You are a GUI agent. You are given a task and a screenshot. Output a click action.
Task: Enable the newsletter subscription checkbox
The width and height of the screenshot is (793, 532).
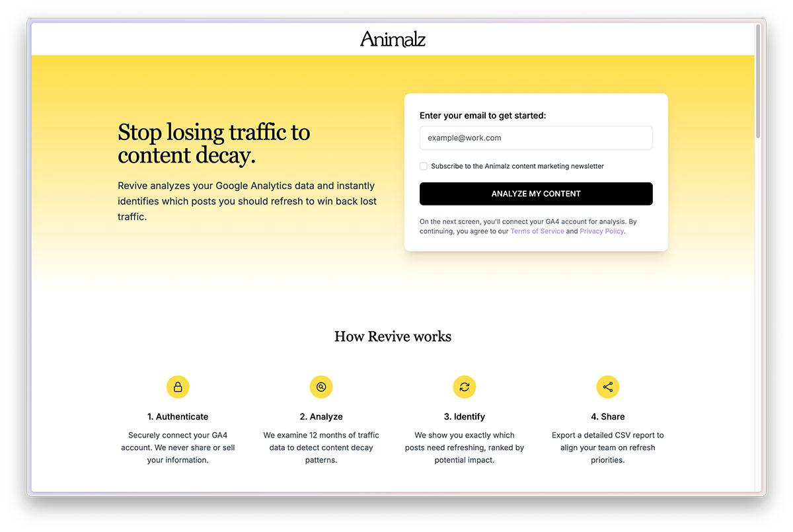(x=424, y=167)
